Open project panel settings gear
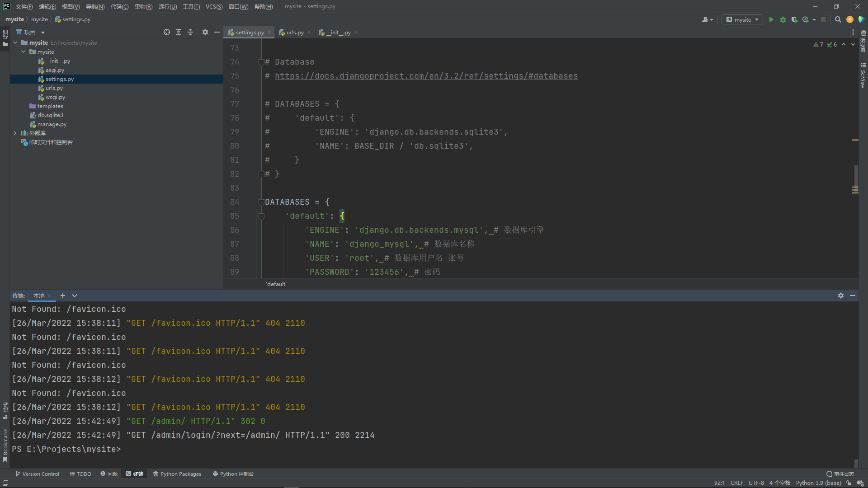 click(205, 32)
